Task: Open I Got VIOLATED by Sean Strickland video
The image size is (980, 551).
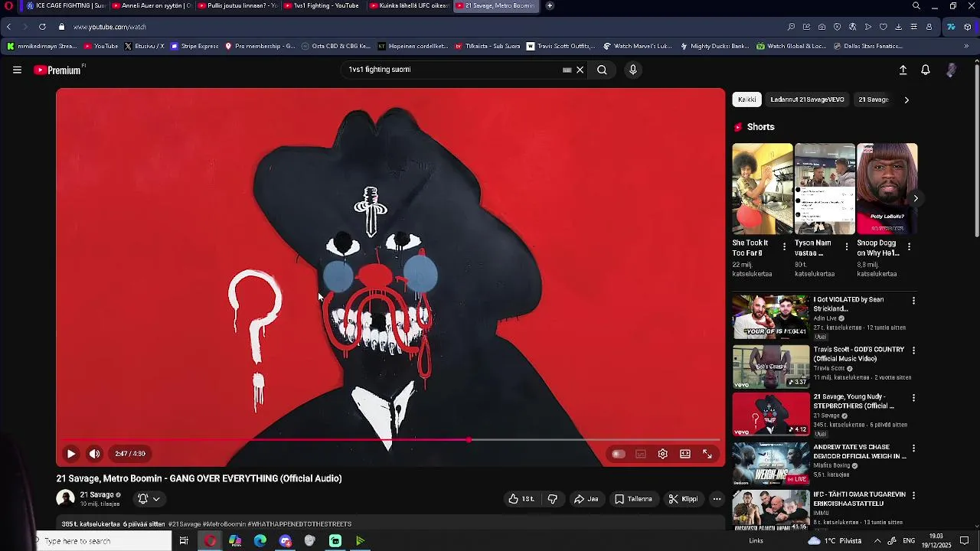Action: 848,304
